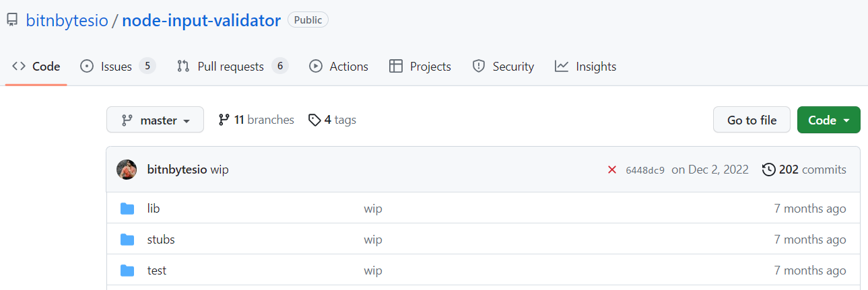Click the failed status red X icon
Image resolution: width=868 pixels, height=290 pixels.
click(612, 170)
